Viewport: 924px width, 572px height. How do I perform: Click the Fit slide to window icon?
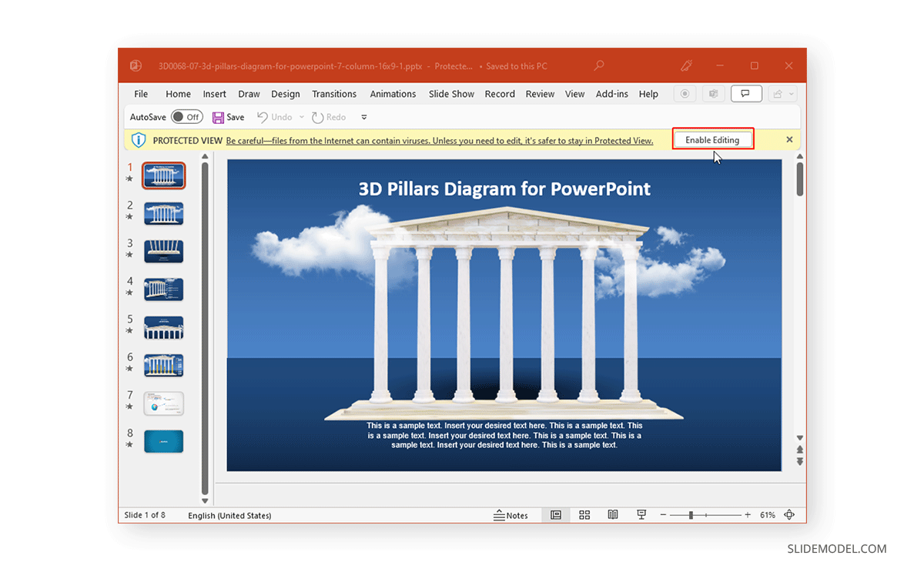point(789,515)
